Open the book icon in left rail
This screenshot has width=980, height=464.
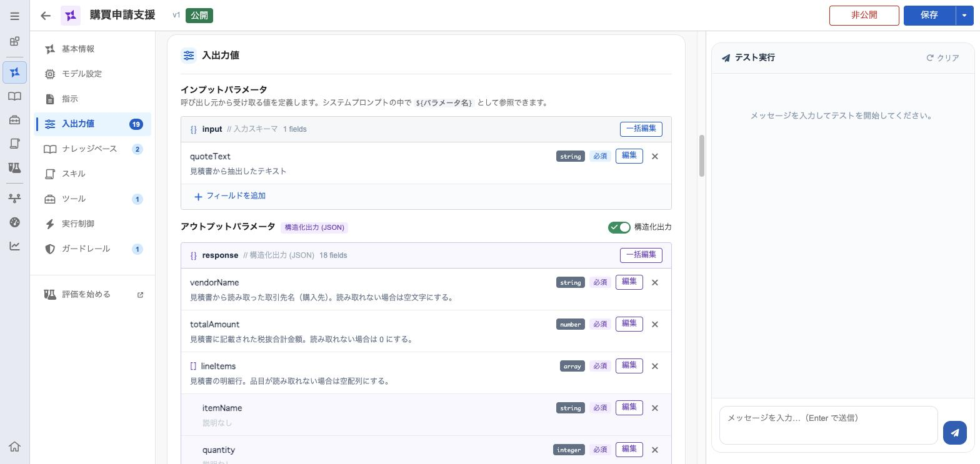14,96
